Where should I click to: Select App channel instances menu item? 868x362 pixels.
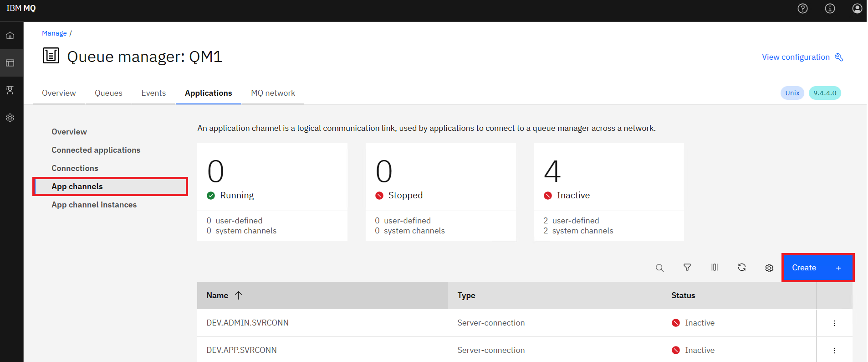coord(94,205)
